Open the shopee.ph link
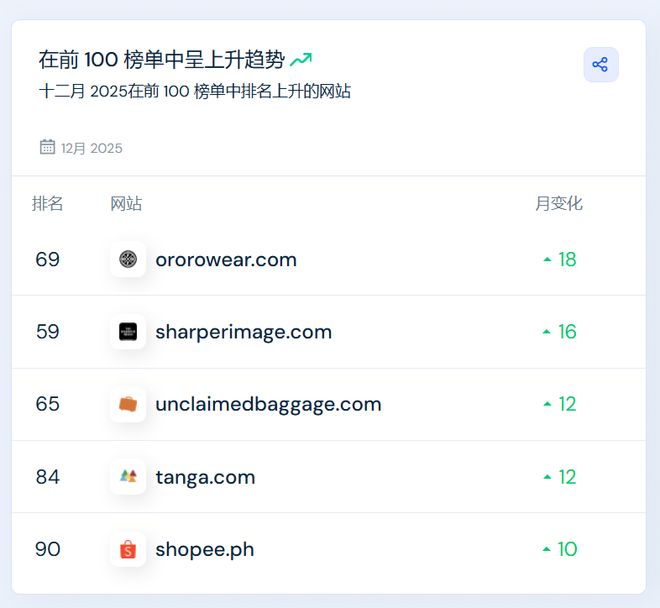Viewport: 660px width, 608px height. [205, 550]
